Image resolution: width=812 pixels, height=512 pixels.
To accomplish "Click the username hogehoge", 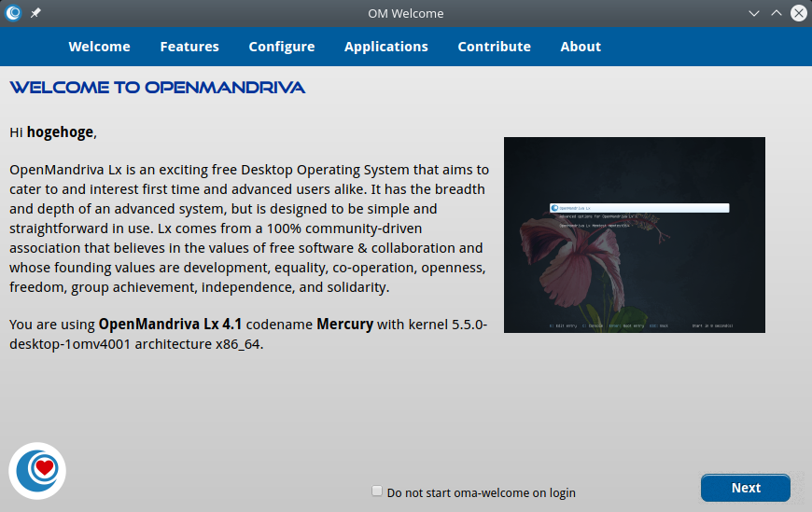I will (60, 132).
